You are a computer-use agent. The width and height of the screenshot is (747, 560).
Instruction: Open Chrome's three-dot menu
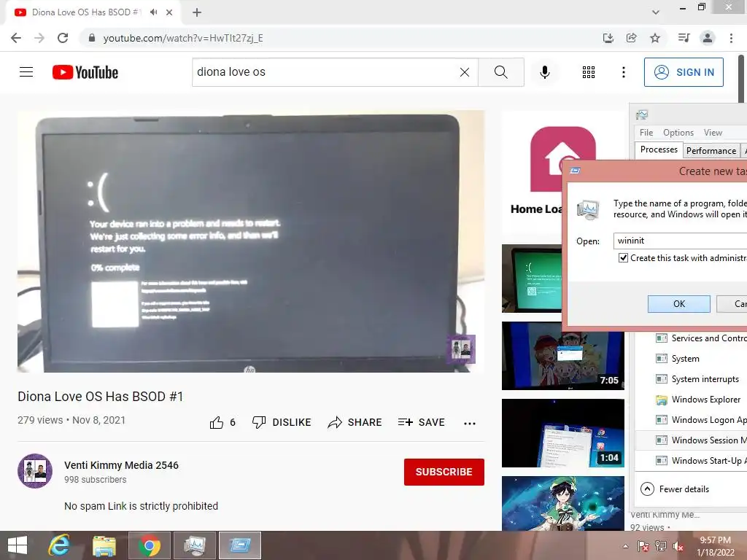tap(731, 38)
